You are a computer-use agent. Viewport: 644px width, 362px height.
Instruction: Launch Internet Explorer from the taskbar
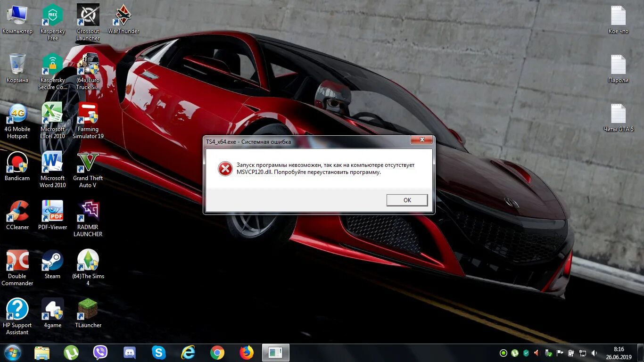(188, 353)
